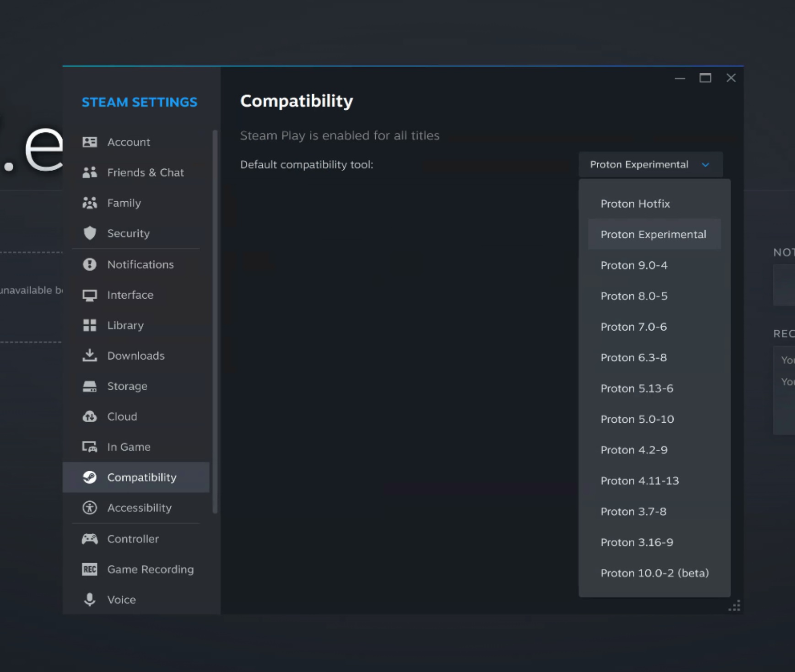Screen dimensions: 795x672
Task: Click the Steam logo icon beside Compatibility
Action: pyautogui.click(x=90, y=477)
